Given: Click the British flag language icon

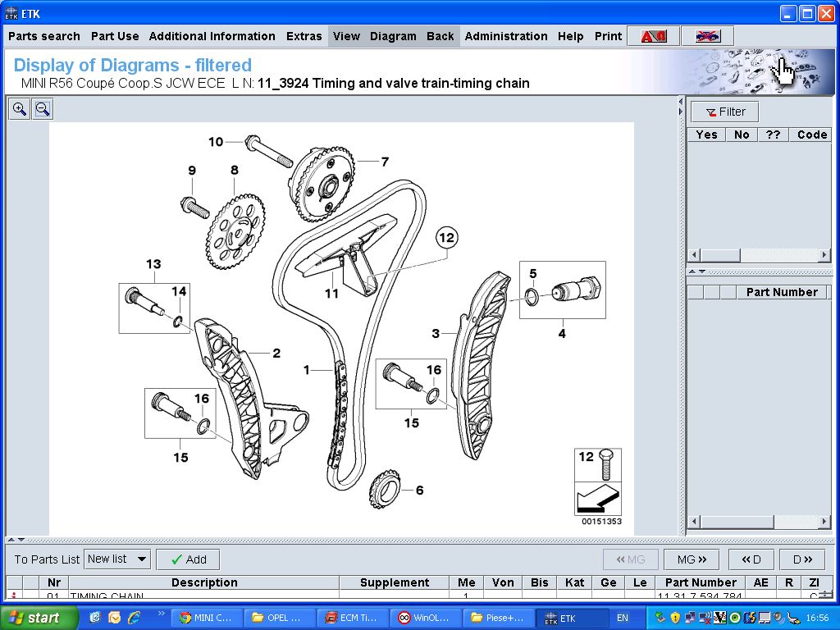Looking at the screenshot, I should pos(707,36).
